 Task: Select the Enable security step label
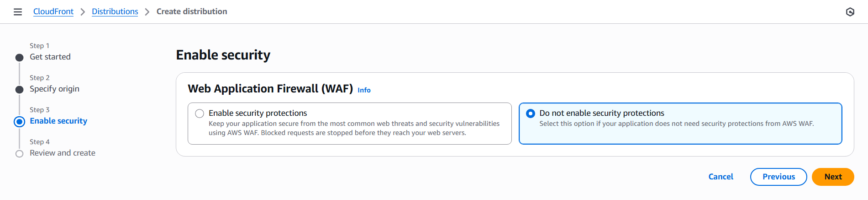pyautogui.click(x=58, y=121)
